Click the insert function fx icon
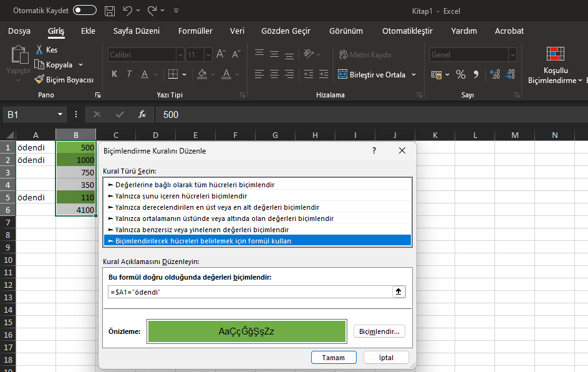Viewport: 588px width, 372px height. click(142, 114)
